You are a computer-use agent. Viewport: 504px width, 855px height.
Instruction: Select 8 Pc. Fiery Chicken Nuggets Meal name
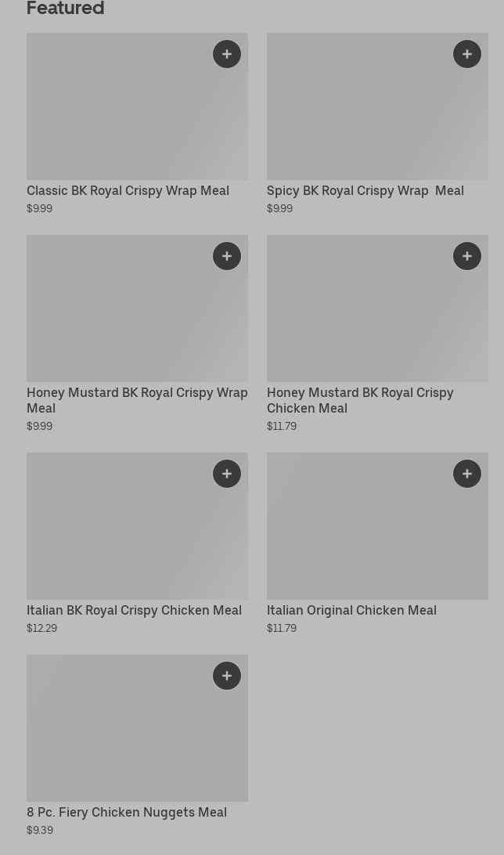127,813
